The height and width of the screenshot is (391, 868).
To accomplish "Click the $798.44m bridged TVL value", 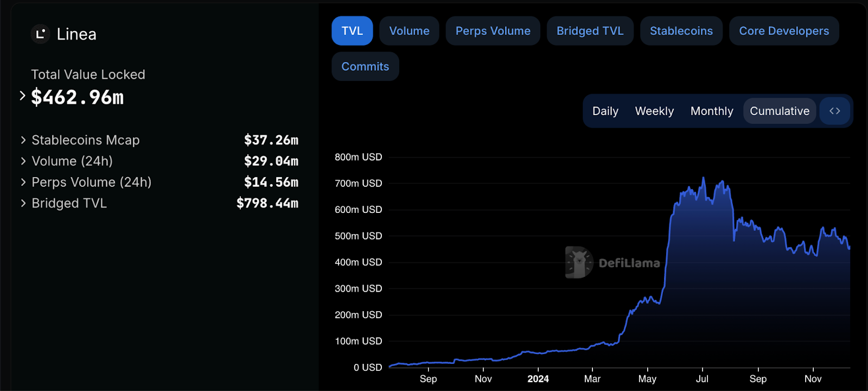I will [267, 203].
